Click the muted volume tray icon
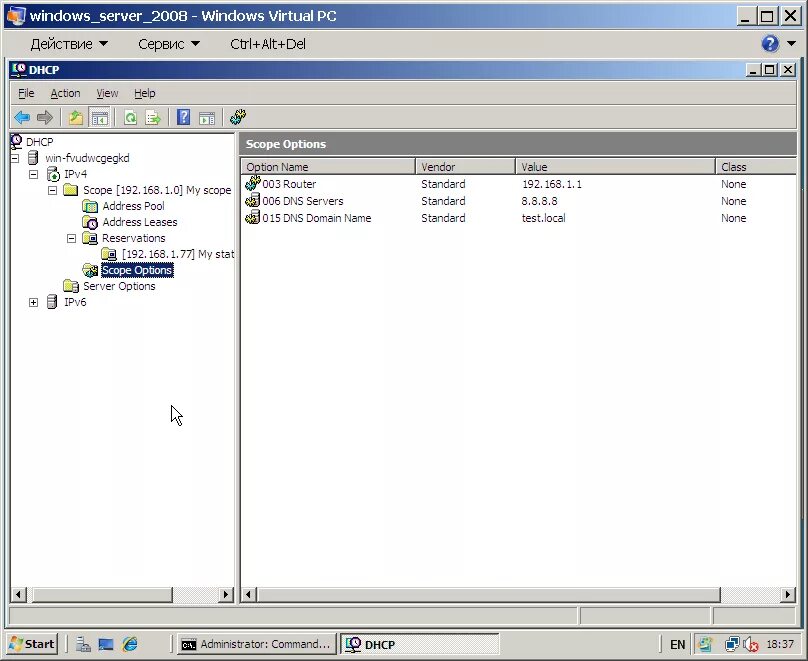The width and height of the screenshot is (808, 661). click(x=751, y=644)
